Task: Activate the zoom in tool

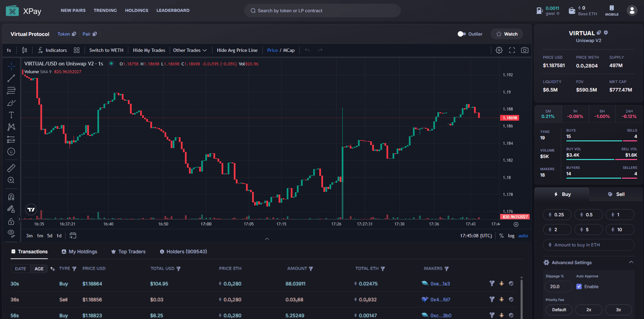Action: pyautogui.click(x=11, y=180)
